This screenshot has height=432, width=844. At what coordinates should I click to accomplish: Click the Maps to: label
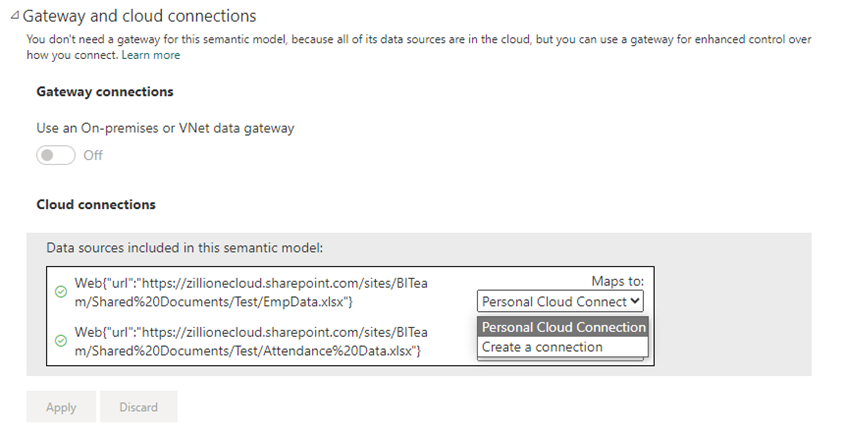coord(617,281)
